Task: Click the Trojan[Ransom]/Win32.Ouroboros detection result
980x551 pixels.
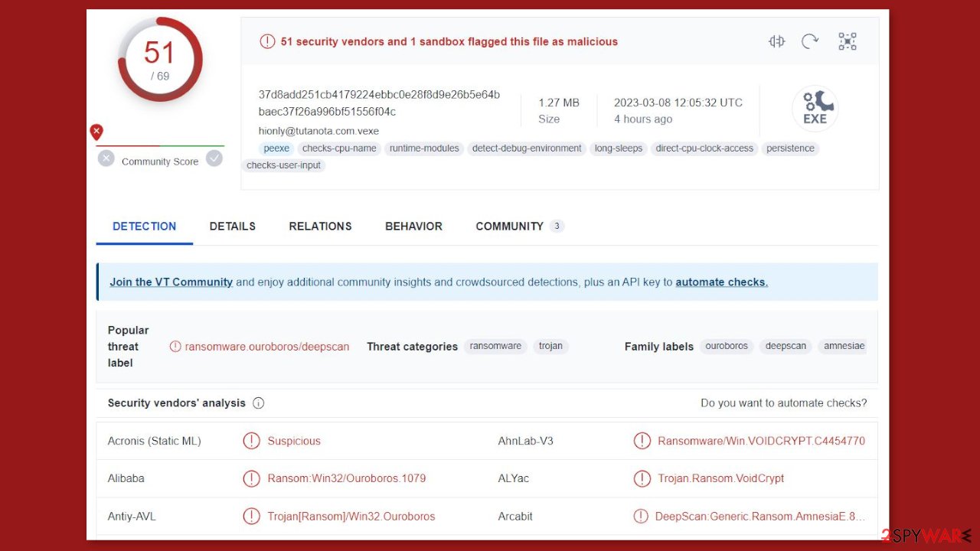Action: pyautogui.click(x=351, y=517)
